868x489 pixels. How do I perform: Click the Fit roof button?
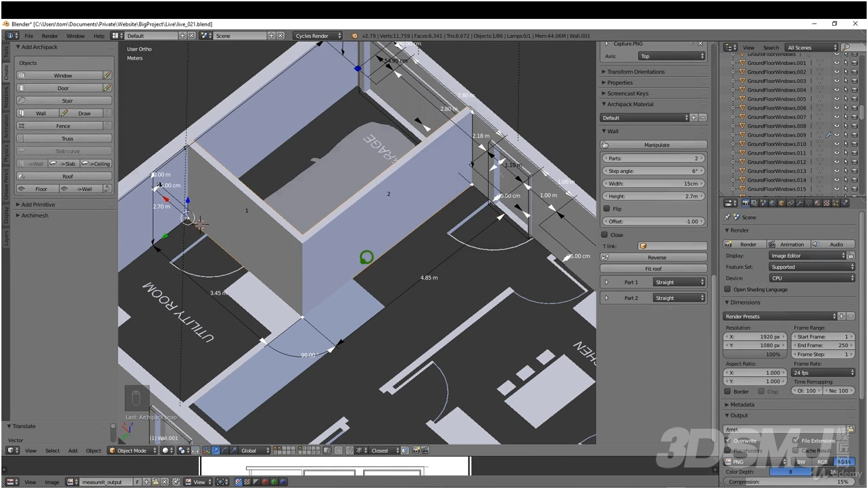tap(654, 269)
